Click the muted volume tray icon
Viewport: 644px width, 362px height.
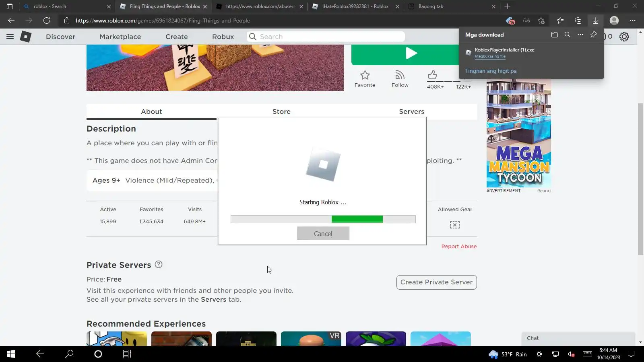click(x=571, y=354)
